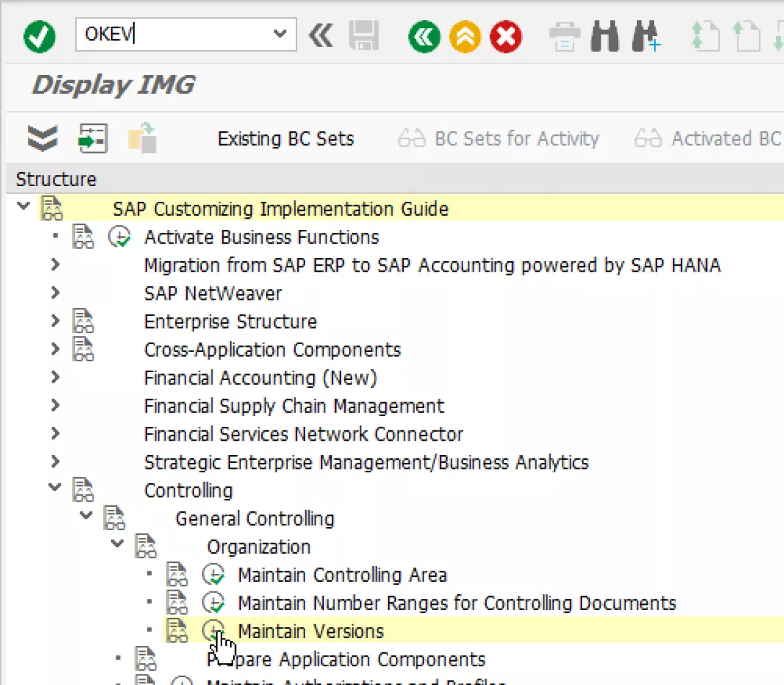The image size is (784, 685).
Task: Click the First Page icon
Action: (x=706, y=36)
